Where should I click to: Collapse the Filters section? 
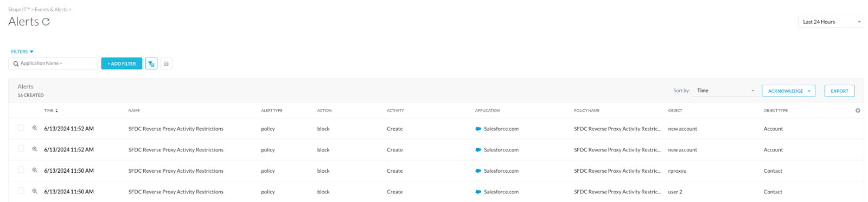click(22, 52)
